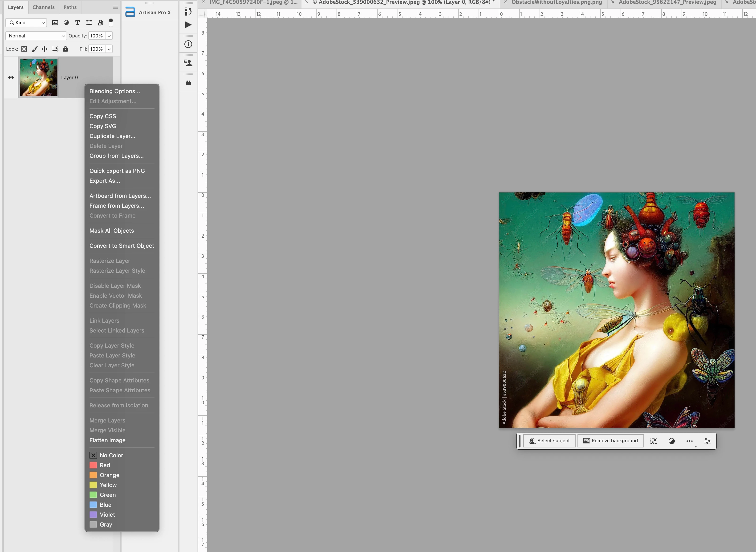Toggle the layer filtering on/off switch
Viewport: 756px width, 552px height.
pyautogui.click(x=111, y=22)
